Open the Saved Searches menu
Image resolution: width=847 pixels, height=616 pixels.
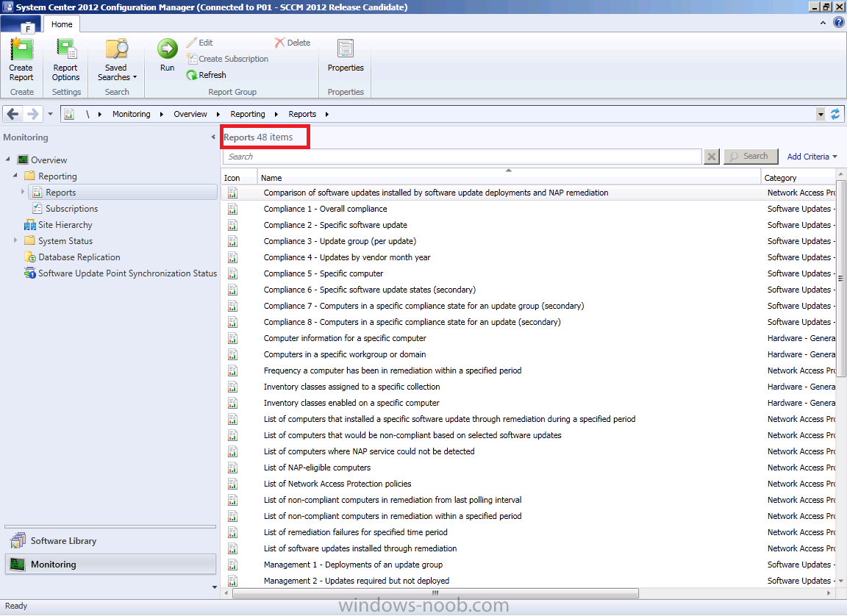[x=117, y=60]
